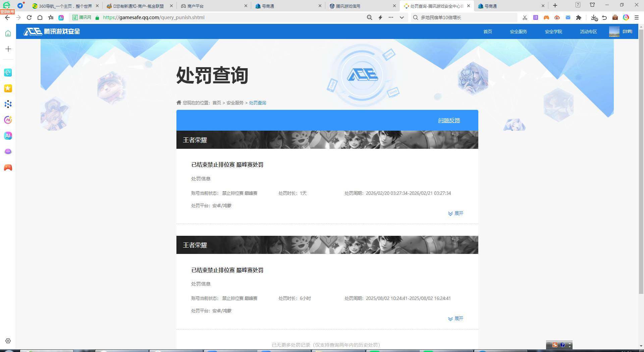The height and width of the screenshot is (352, 644).
Task: Select the star favorites icon in the sidebar
Action: pyautogui.click(x=8, y=88)
